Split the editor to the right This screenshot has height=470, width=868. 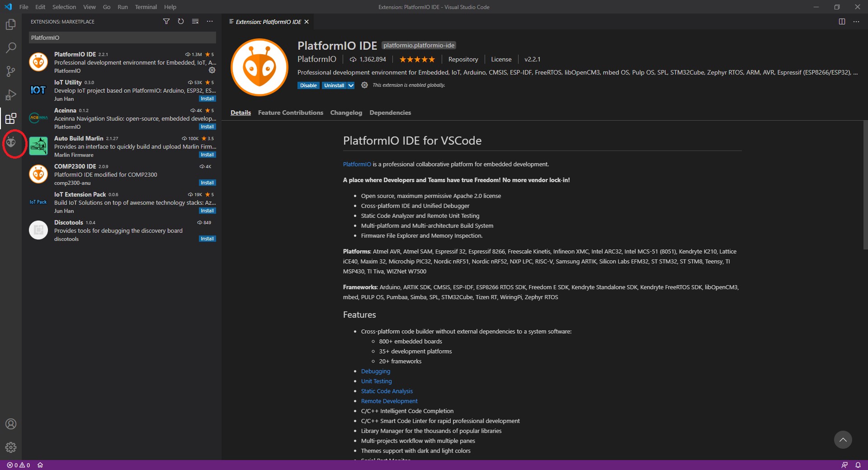click(x=842, y=21)
